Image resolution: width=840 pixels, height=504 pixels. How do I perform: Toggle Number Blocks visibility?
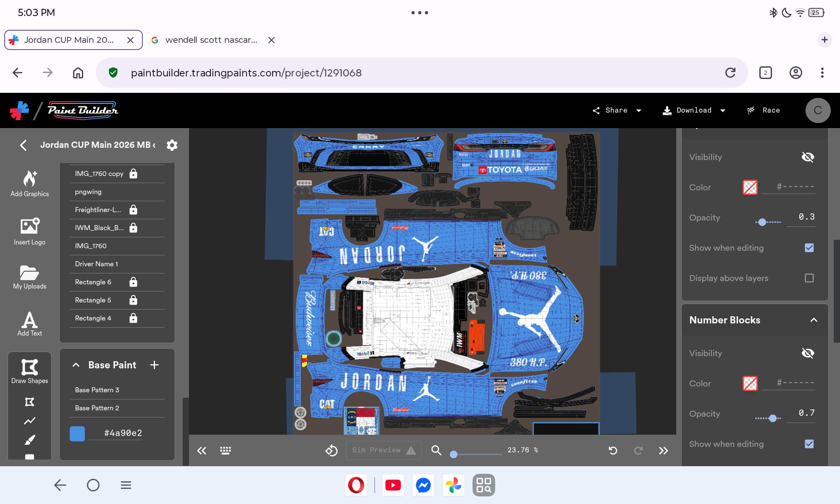808,353
